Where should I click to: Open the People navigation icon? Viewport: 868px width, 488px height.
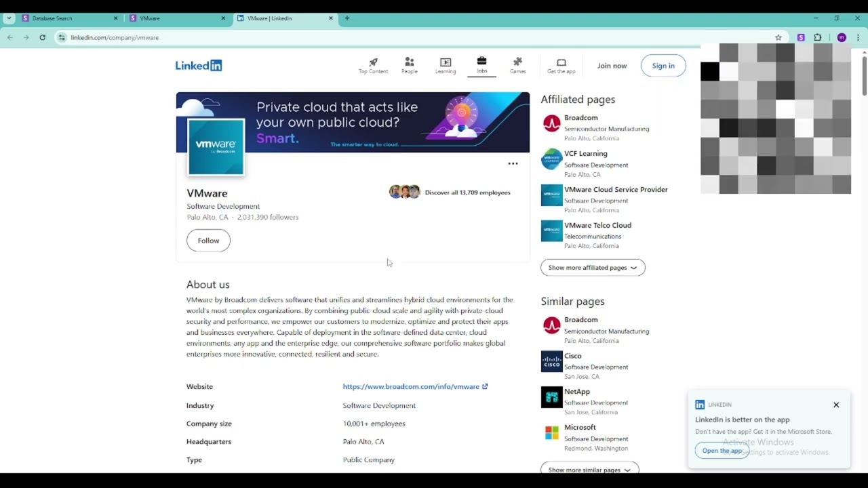coord(410,66)
